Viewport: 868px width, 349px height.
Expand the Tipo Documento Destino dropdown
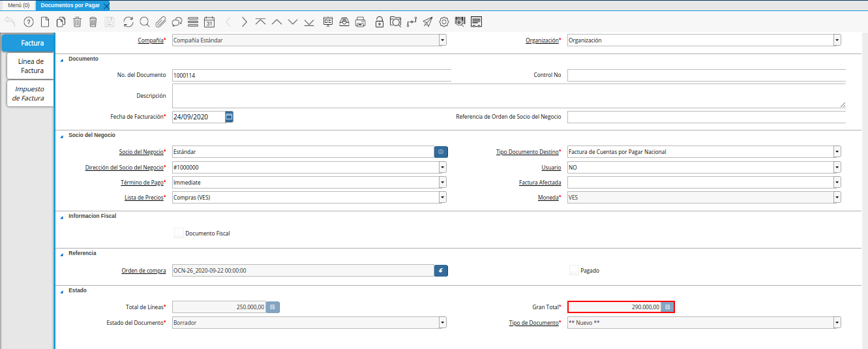pyautogui.click(x=837, y=152)
